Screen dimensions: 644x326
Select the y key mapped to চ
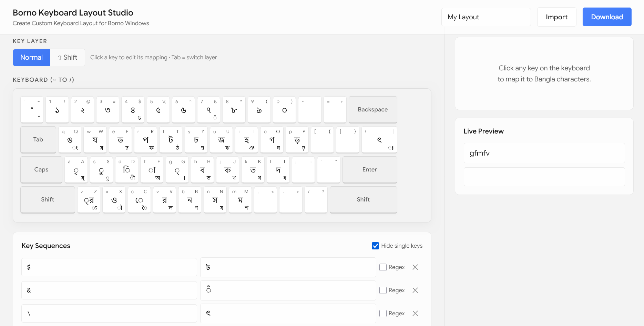pos(196,140)
